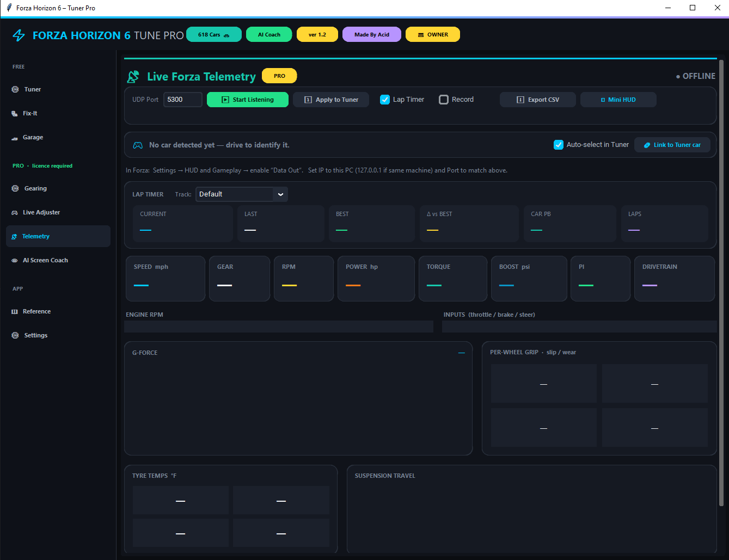Click the Settings gear icon
Screen dimensions: 729x560
15,335
